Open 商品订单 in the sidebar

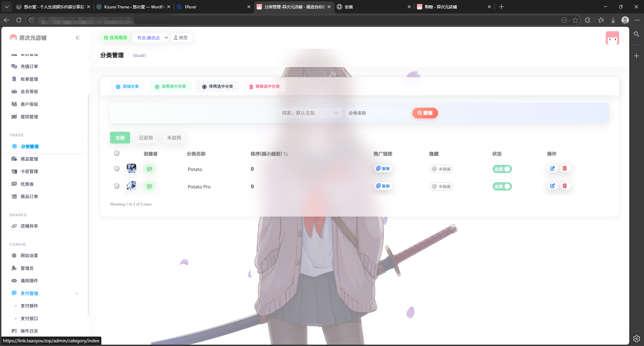pyautogui.click(x=29, y=196)
